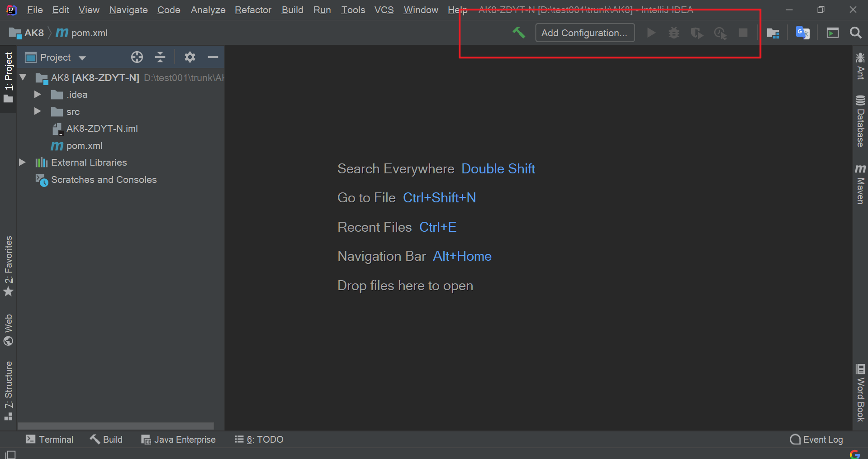
Task: Select pom.xml in project tree
Action: (84, 146)
